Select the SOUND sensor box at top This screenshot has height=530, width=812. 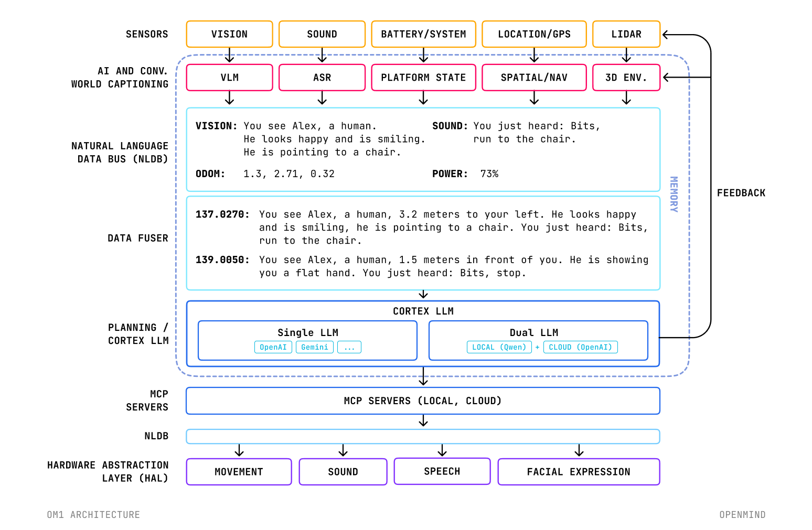[x=322, y=34]
